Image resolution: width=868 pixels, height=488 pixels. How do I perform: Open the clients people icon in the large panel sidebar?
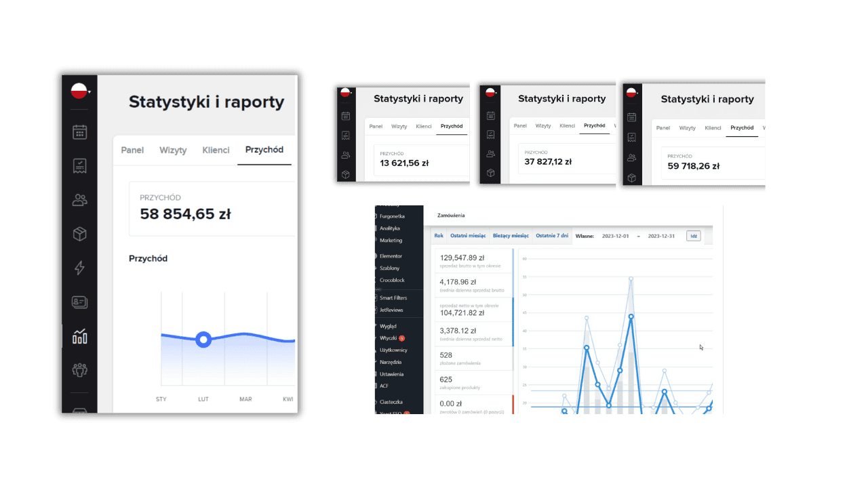tap(80, 200)
